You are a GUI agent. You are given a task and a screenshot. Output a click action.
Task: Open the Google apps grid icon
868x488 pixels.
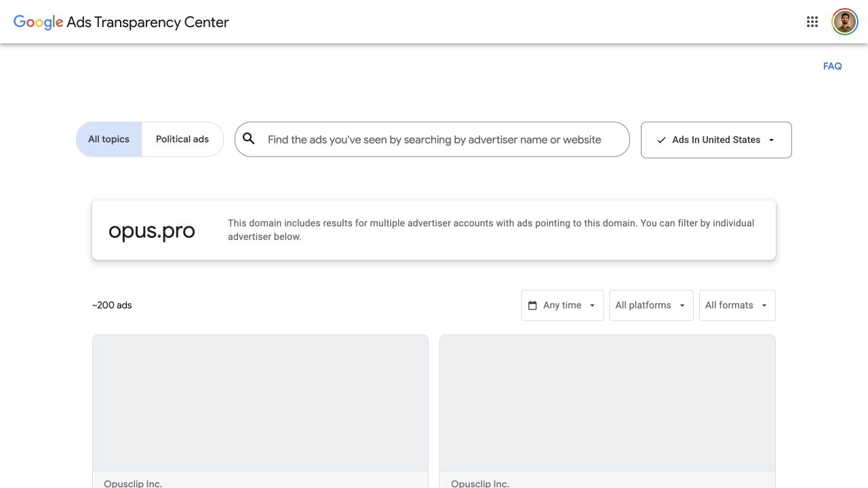(812, 22)
